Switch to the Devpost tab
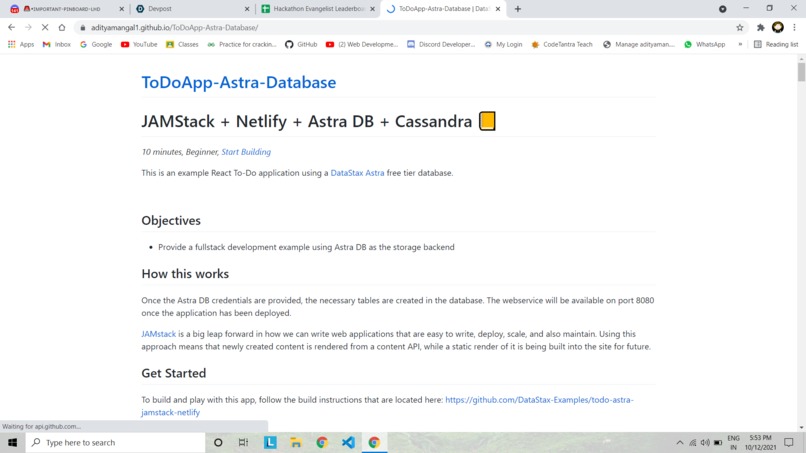The image size is (806, 453). [192, 9]
